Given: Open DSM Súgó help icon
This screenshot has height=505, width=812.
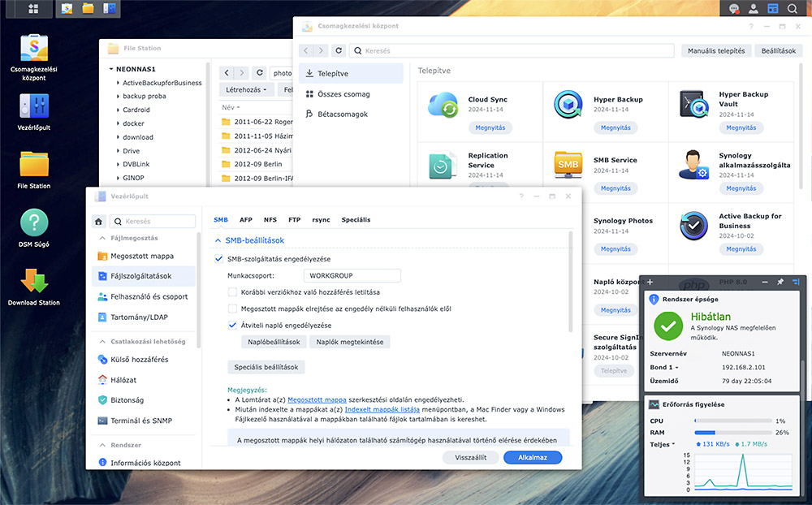Looking at the screenshot, I should click(34, 222).
